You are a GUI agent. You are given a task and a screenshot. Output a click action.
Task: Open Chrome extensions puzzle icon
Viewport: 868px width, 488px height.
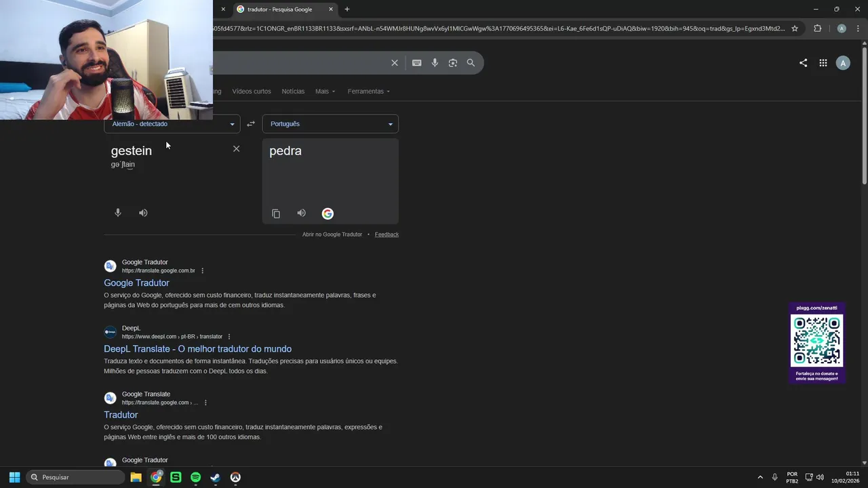point(817,28)
